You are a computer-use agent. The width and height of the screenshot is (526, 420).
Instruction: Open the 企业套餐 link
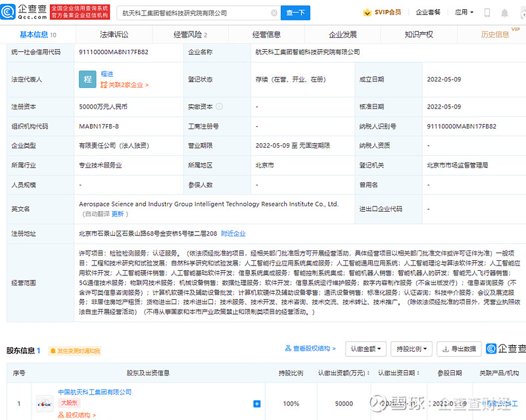pyautogui.click(x=428, y=12)
